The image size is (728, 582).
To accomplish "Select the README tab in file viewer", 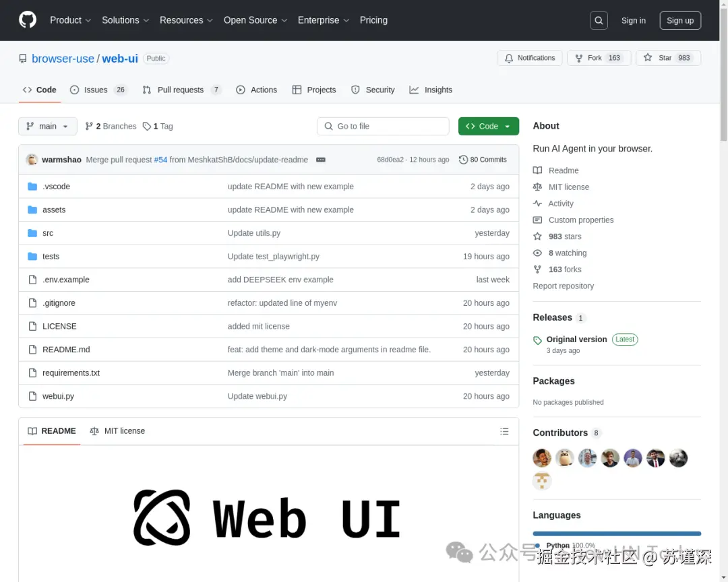I will (51, 431).
